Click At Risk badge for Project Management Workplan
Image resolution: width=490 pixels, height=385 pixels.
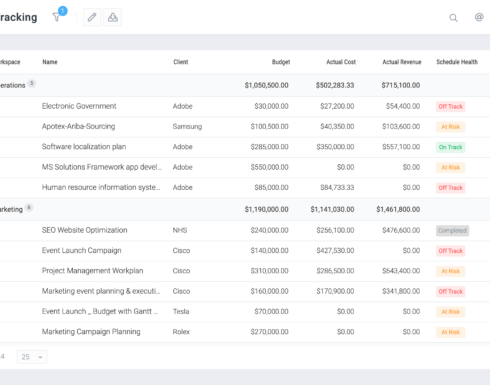click(x=450, y=271)
